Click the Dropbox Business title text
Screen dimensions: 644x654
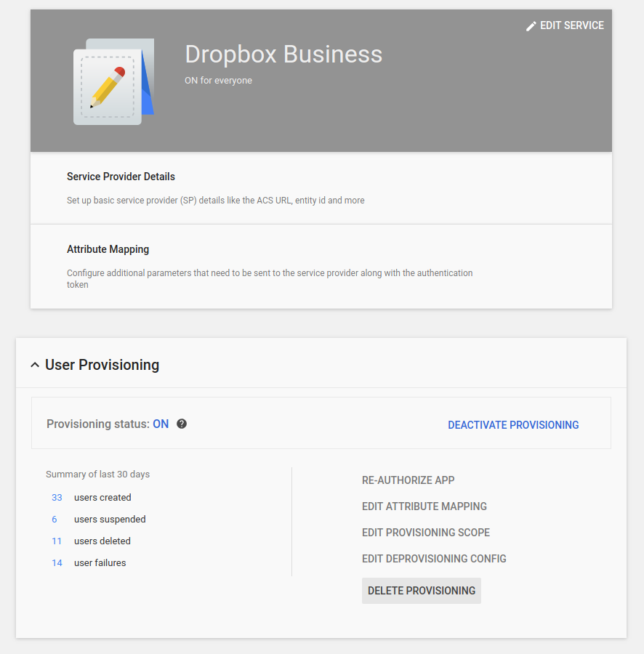[283, 54]
